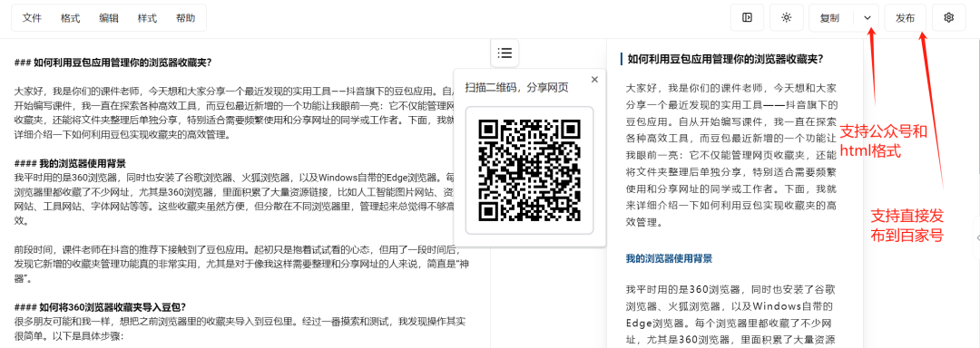
Task: Click the preview title 如何利用豆包应用管理你的浏览器收藏夹
Action: [725, 59]
